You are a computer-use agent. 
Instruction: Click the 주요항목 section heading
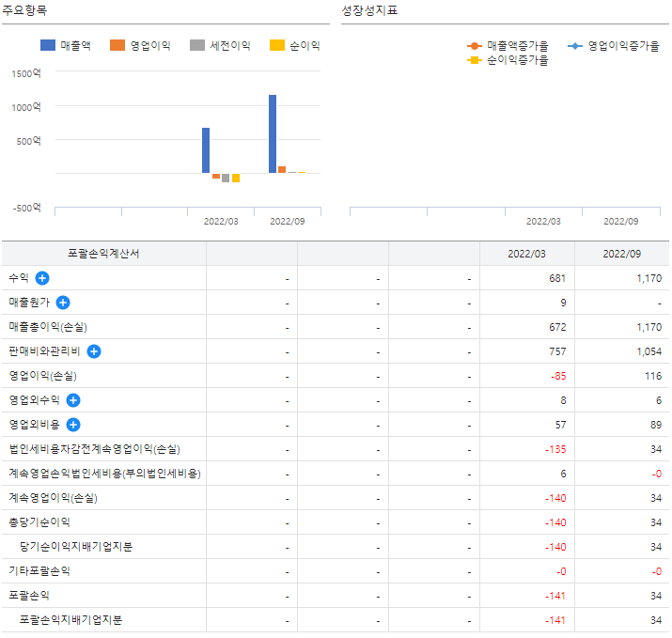24,10
